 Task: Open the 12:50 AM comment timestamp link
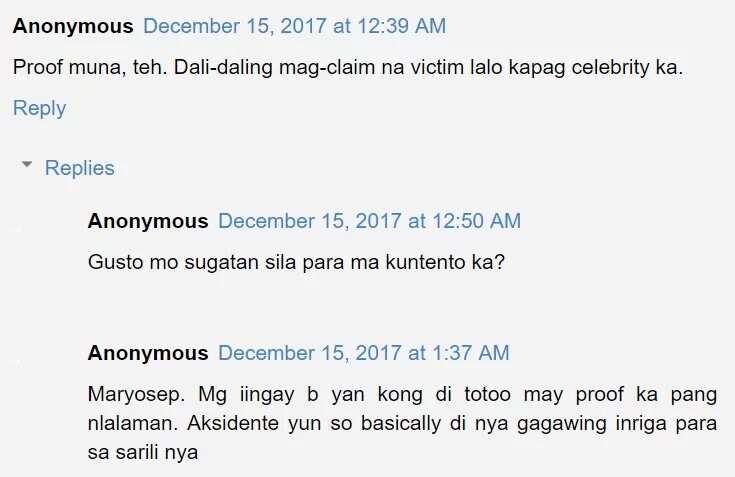click(x=369, y=221)
